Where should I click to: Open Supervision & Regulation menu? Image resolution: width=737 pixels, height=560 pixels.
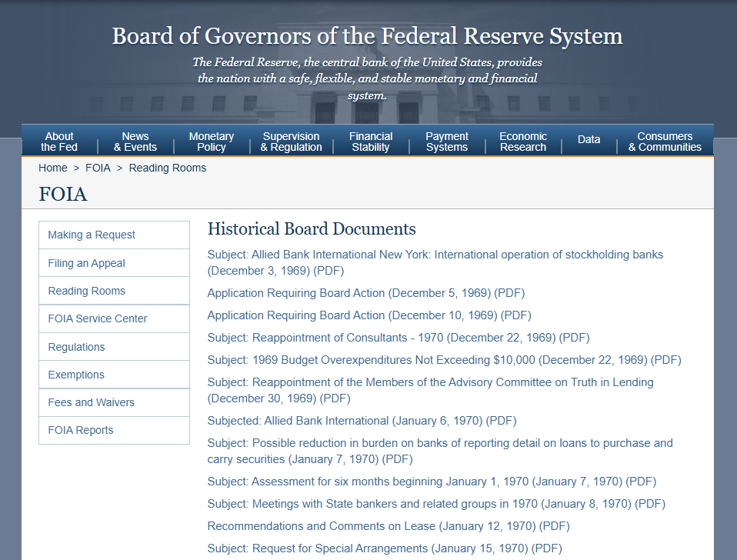[x=291, y=142]
